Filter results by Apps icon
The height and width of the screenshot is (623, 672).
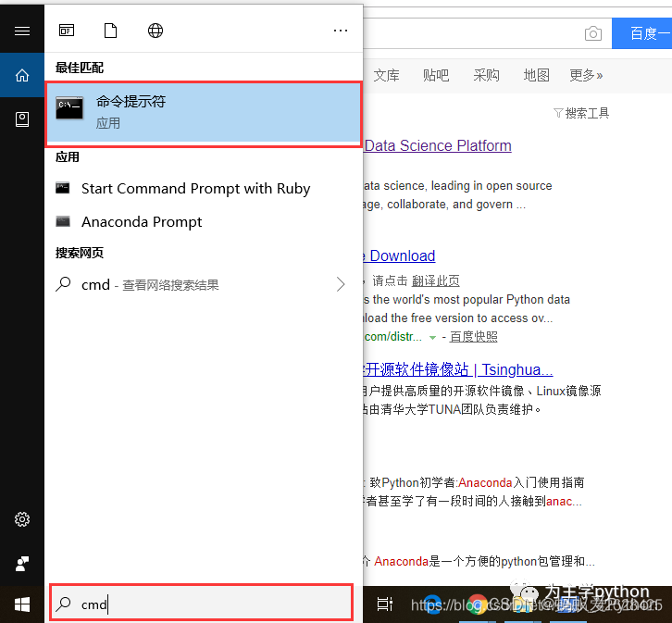point(67,31)
